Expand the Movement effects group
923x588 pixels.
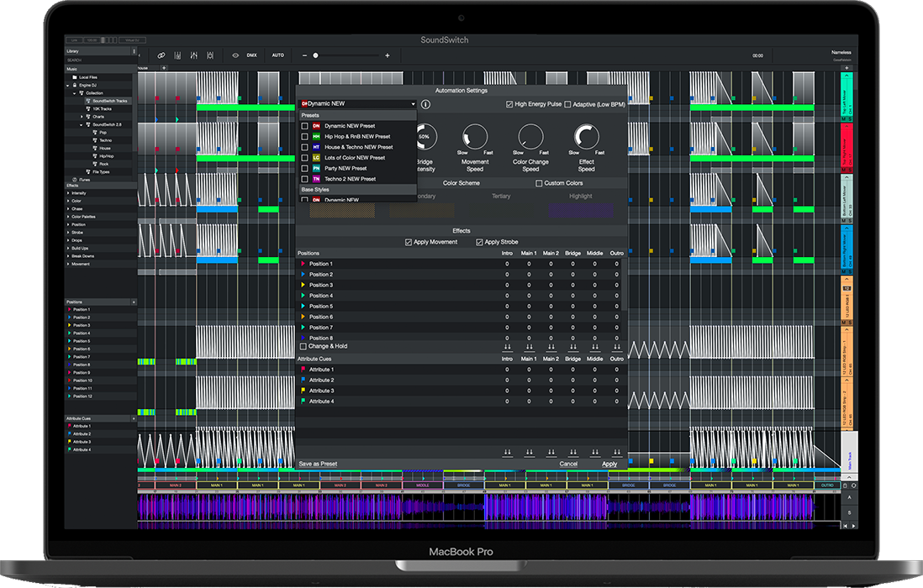tap(68, 264)
